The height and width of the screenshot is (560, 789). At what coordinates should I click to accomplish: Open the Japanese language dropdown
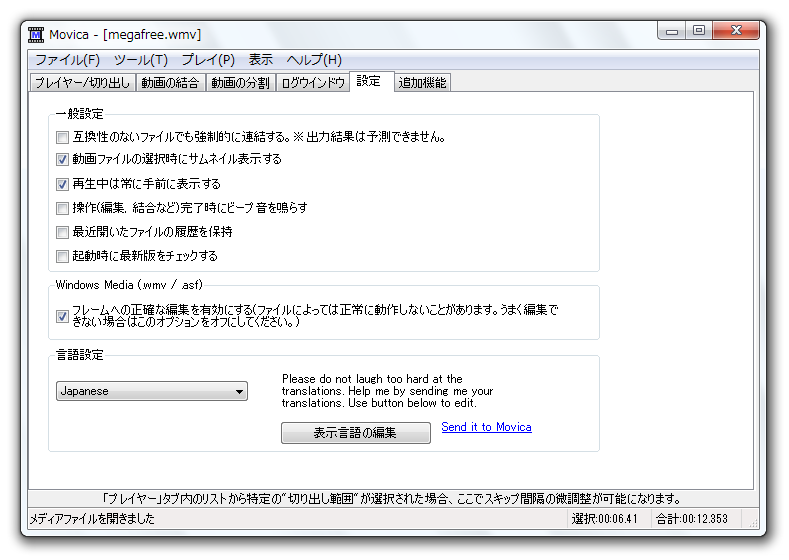151,391
